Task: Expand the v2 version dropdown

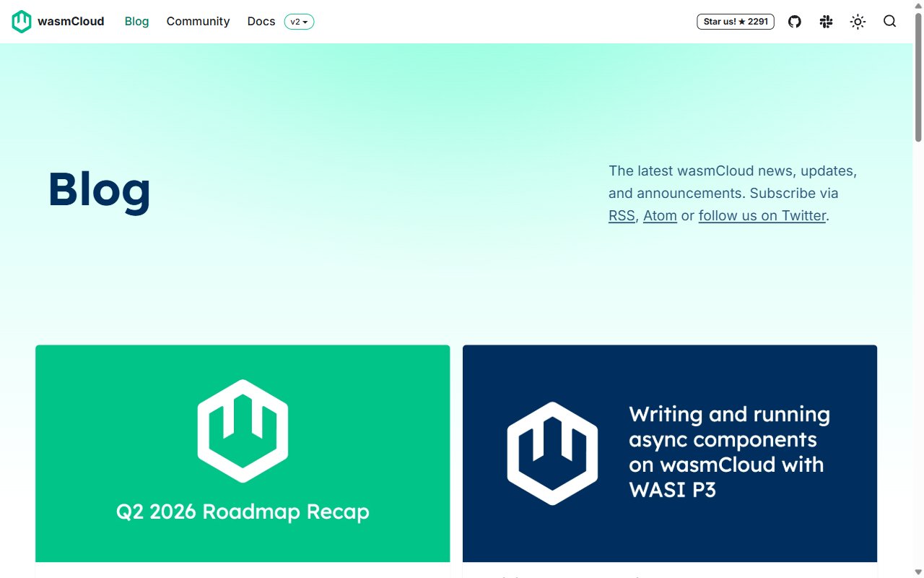Action: click(x=299, y=22)
